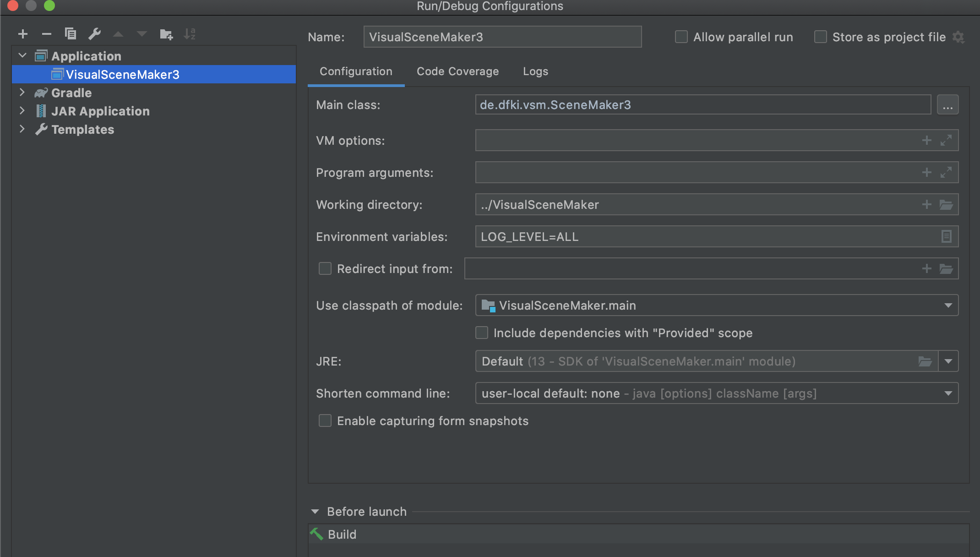Viewport: 980px width, 557px height.
Task: Browse for a different main class
Action: (x=948, y=104)
